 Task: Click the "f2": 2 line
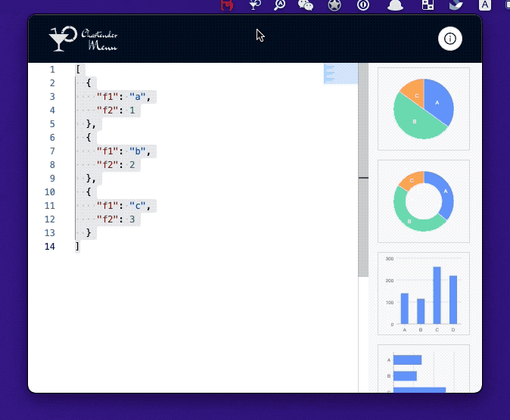(x=116, y=165)
